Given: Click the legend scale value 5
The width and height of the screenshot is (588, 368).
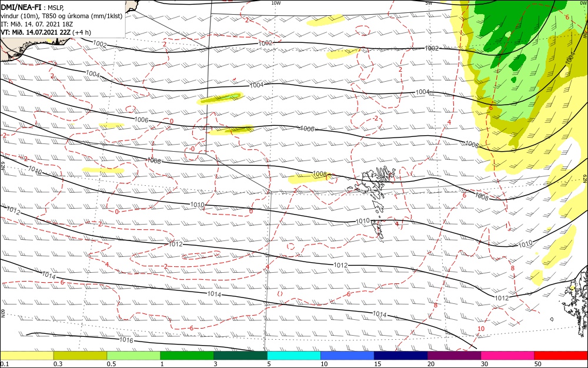Looking at the screenshot, I should (x=269, y=364).
